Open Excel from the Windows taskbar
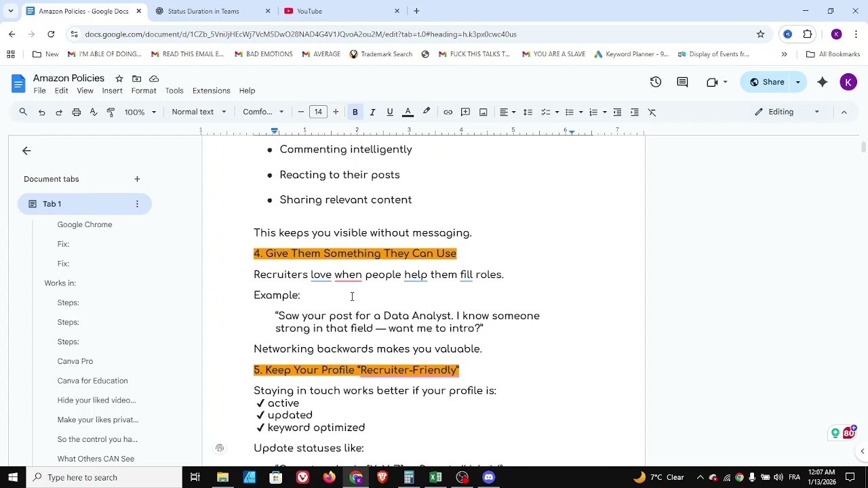The image size is (868, 488). tap(435, 477)
